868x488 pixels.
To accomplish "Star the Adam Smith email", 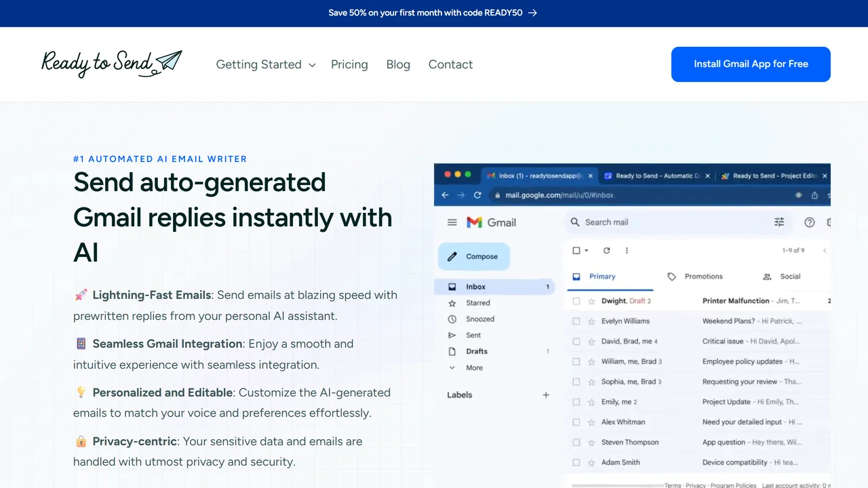I will [591, 463].
